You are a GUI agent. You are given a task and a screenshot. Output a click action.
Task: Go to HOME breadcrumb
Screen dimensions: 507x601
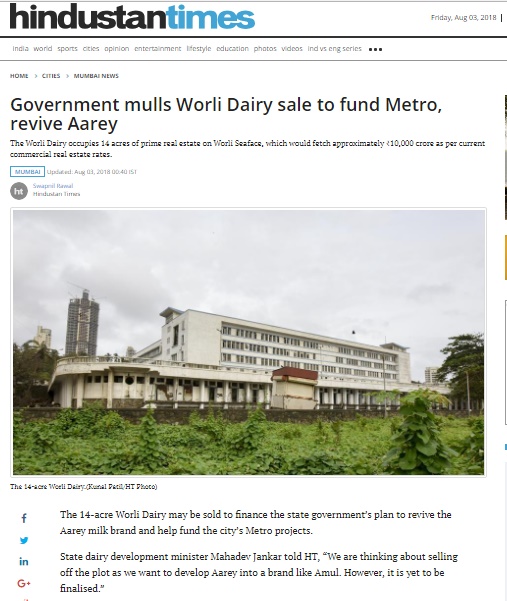pos(19,76)
